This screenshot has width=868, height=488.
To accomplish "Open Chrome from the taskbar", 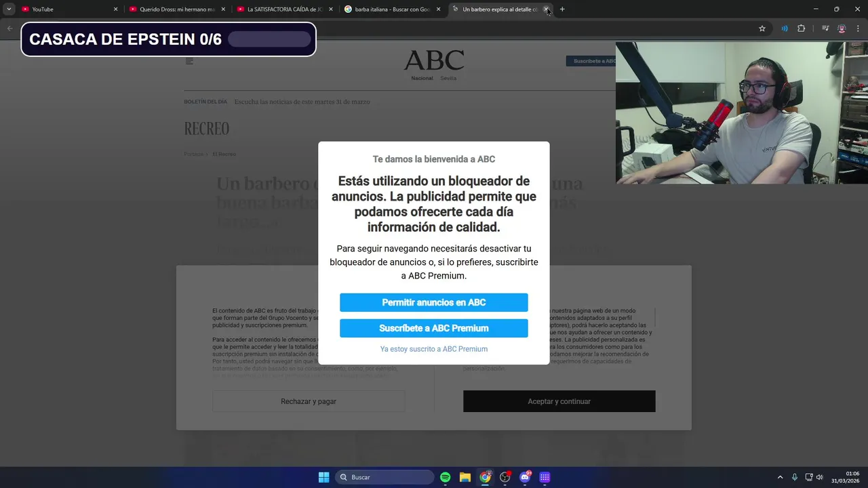I will click(x=486, y=477).
